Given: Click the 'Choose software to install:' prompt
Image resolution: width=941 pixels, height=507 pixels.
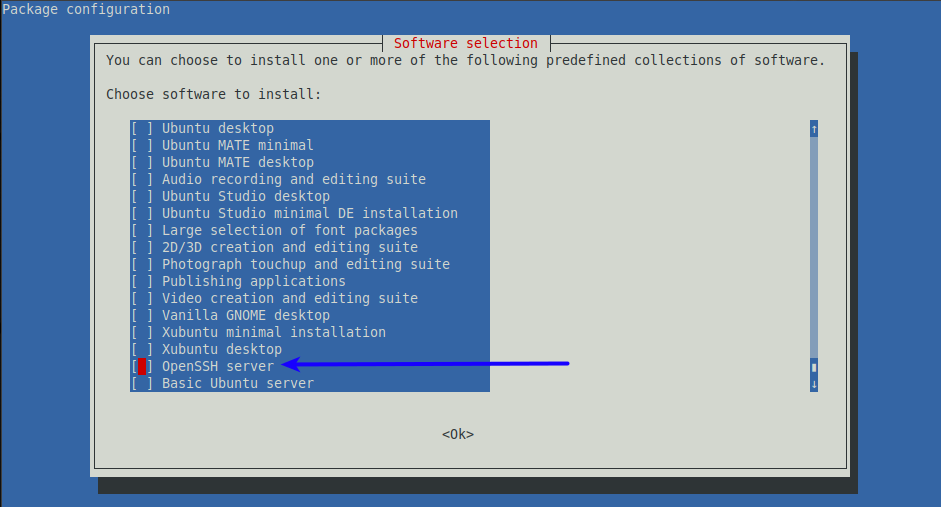Looking at the screenshot, I should pos(214,94).
